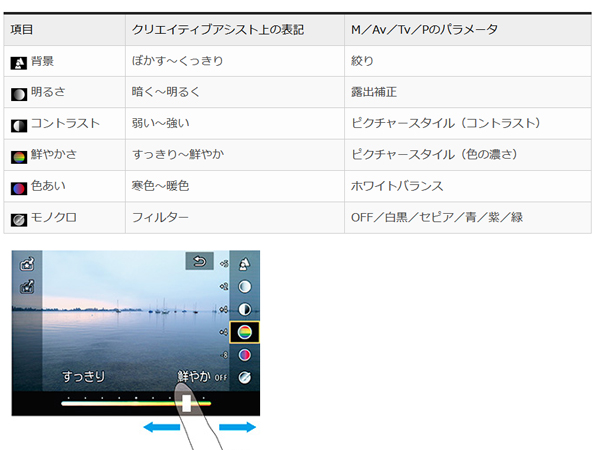
Task: Tap the contrast half-circle icon on camera screen
Action: pyautogui.click(x=245, y=309)
